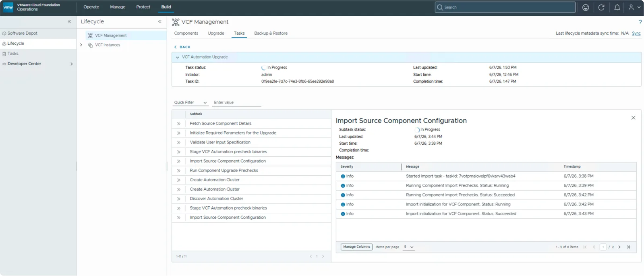
Task: Select Software Depot in the sidebar
Action: tap(38, 33)
